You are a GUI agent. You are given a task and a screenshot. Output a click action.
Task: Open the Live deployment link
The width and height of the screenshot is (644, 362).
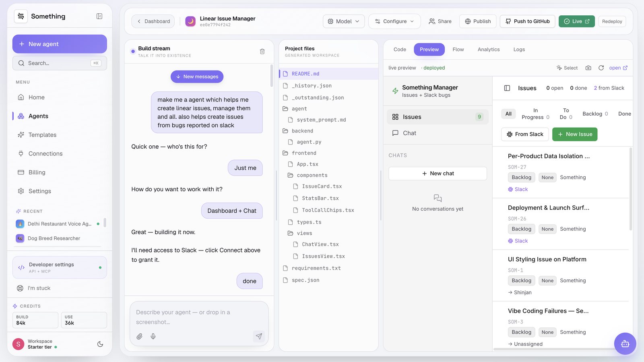pos(577,21)
